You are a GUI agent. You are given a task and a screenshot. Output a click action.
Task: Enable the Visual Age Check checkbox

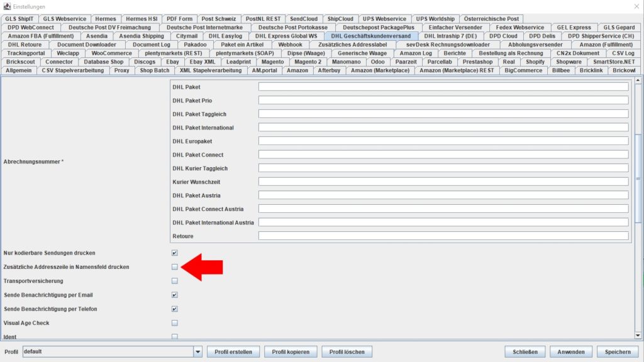175,323
